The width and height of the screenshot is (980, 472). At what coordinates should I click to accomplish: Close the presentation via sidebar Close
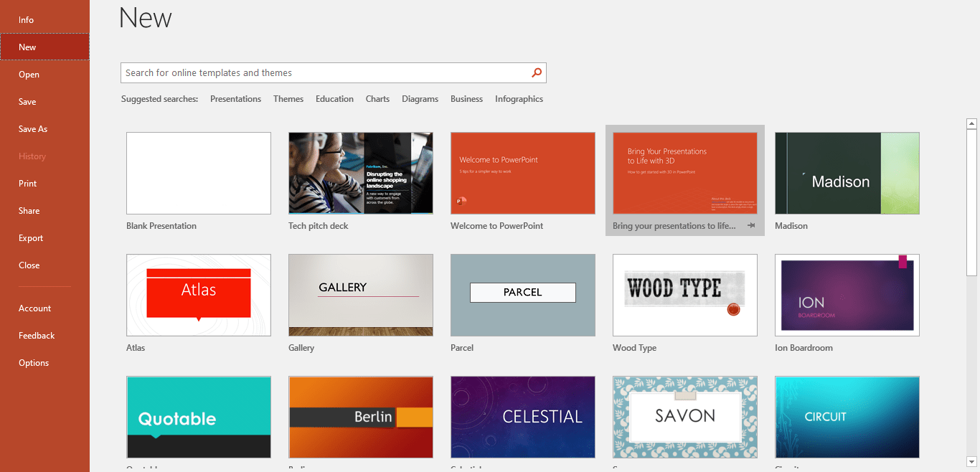[x=44, y=265]
